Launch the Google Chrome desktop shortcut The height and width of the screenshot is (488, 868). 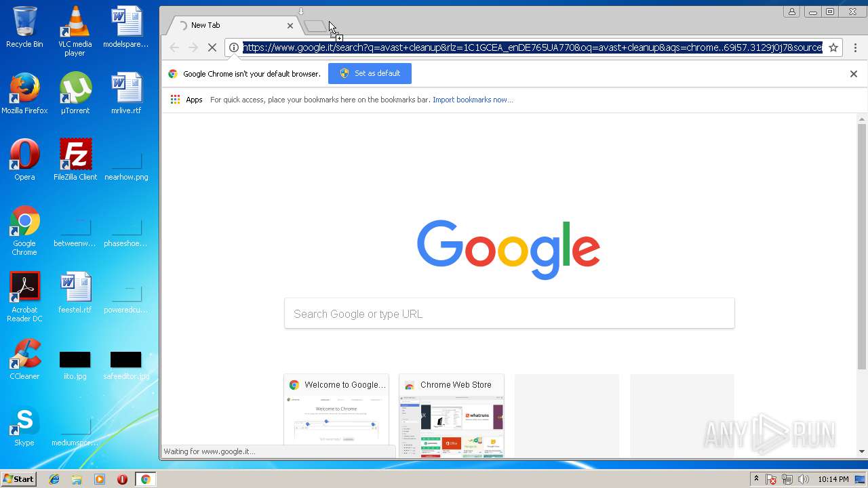pyautogui.click(x=24, y=230)
